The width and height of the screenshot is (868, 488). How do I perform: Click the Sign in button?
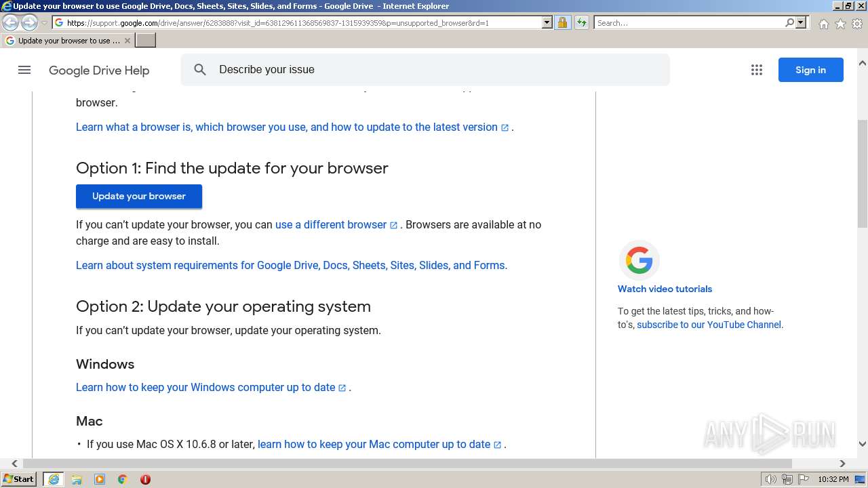click(810, 70)
